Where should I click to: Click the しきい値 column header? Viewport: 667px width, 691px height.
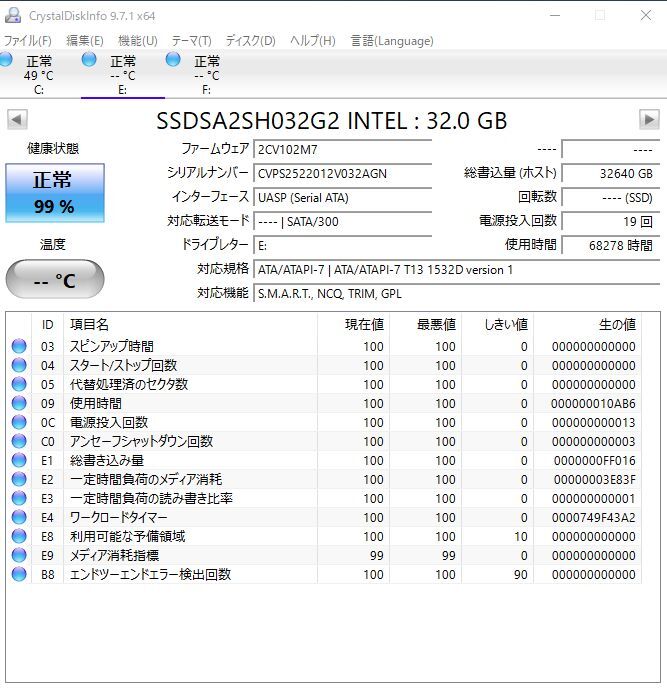point(498,325)
